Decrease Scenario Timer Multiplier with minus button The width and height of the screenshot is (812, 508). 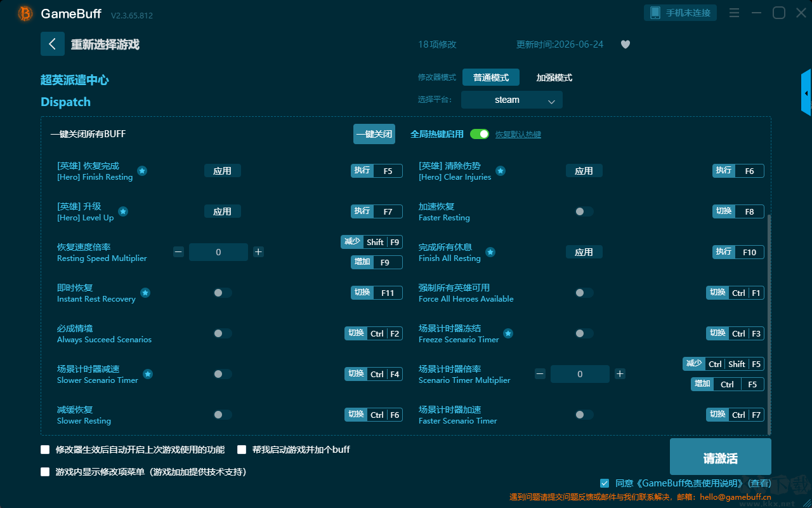540,374
